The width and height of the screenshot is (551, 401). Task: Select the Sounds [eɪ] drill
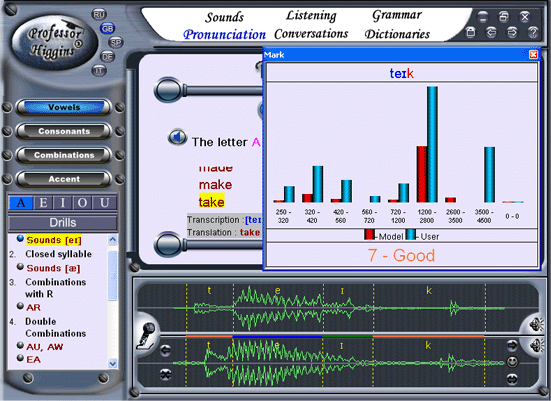pyautogui.click(x=54, y=240)
